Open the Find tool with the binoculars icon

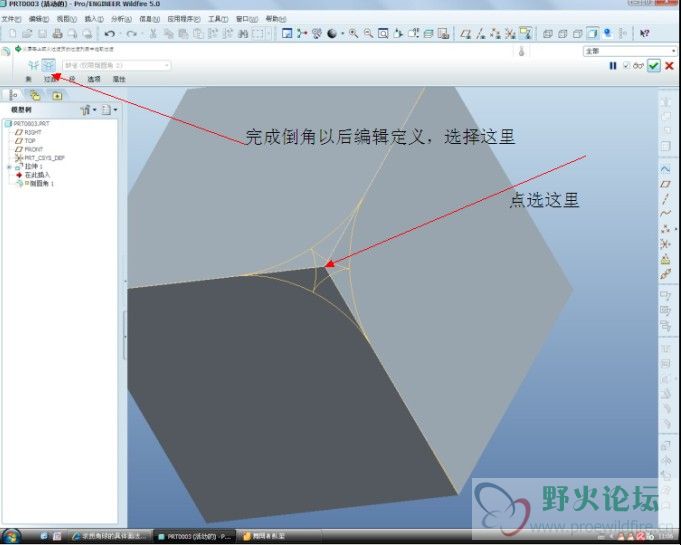(243, 34)
